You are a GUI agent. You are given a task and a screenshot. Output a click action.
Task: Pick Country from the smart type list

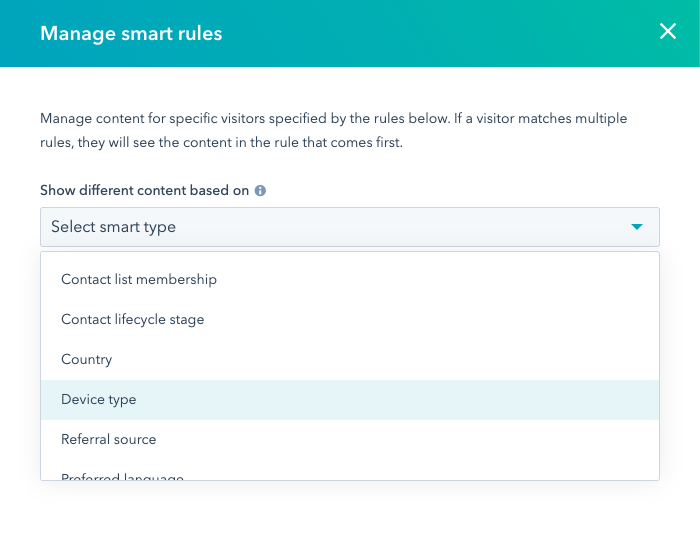(87, 360)
